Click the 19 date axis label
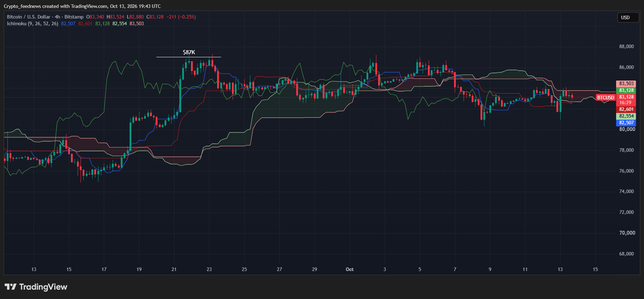 [x=139, y=269]
